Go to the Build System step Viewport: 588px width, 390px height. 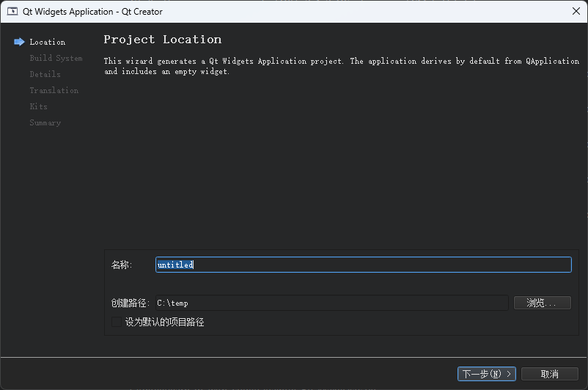coord(56,59)
